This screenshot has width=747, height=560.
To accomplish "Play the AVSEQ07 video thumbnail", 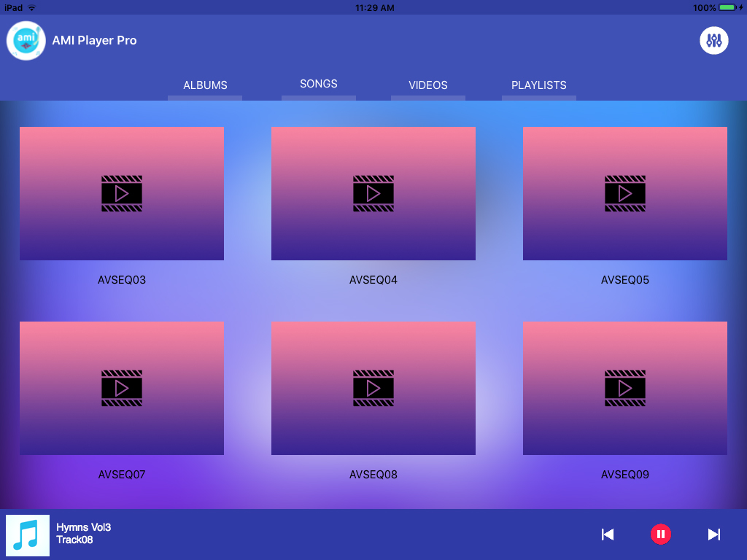I will tap(122, 388).
